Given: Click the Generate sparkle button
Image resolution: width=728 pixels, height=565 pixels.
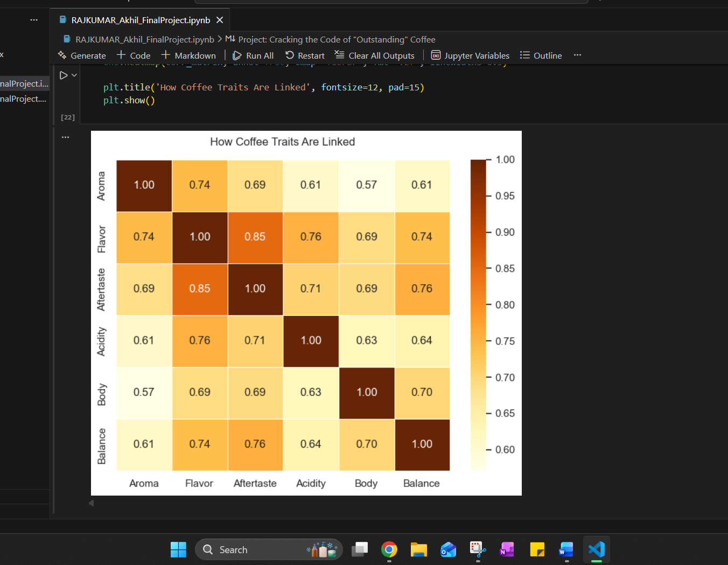Looking at the screenshot, I should 82,55.
